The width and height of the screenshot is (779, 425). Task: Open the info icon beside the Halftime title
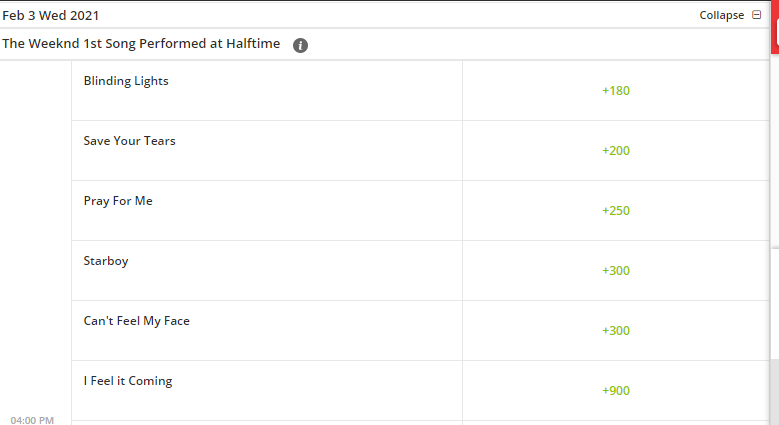coord(300,45)
